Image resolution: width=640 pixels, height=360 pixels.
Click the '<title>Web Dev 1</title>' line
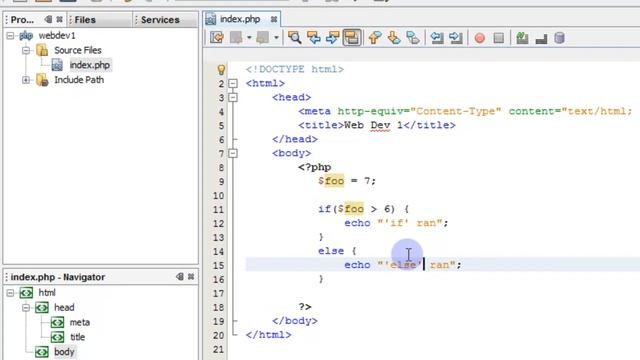pos(377,125)
